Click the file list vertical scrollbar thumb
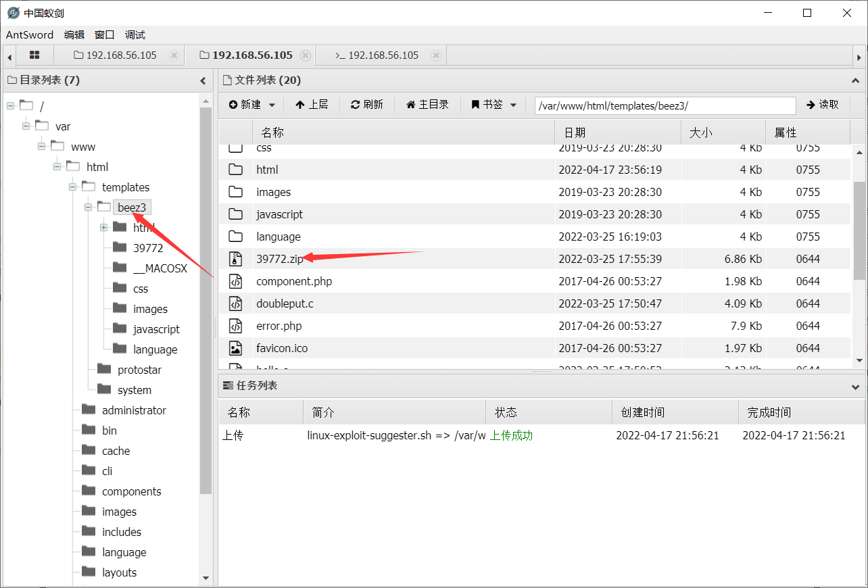This screenshot has width=868, height=588. tap(859, 230)
